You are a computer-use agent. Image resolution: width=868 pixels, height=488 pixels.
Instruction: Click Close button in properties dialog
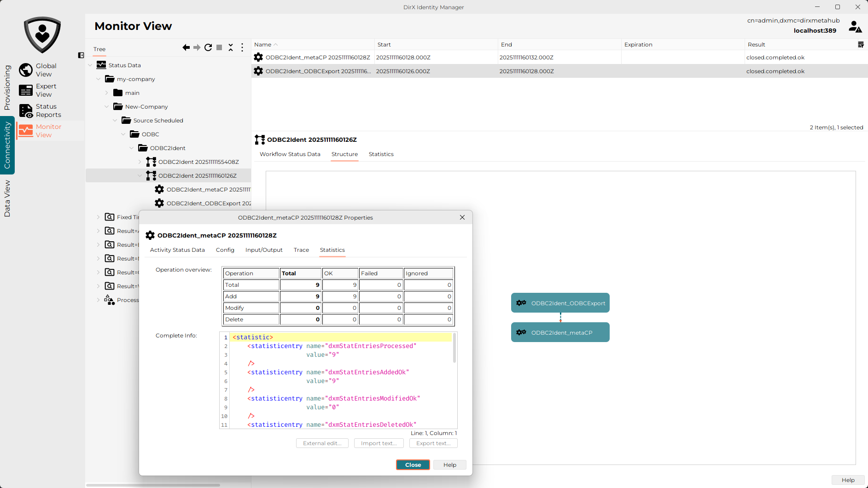[413, 465]
